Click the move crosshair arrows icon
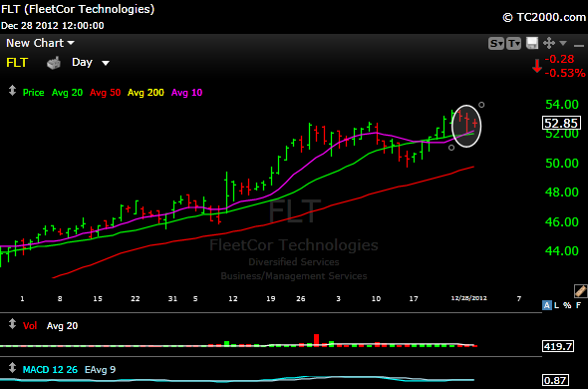The image size is (588, 389). 549,43
